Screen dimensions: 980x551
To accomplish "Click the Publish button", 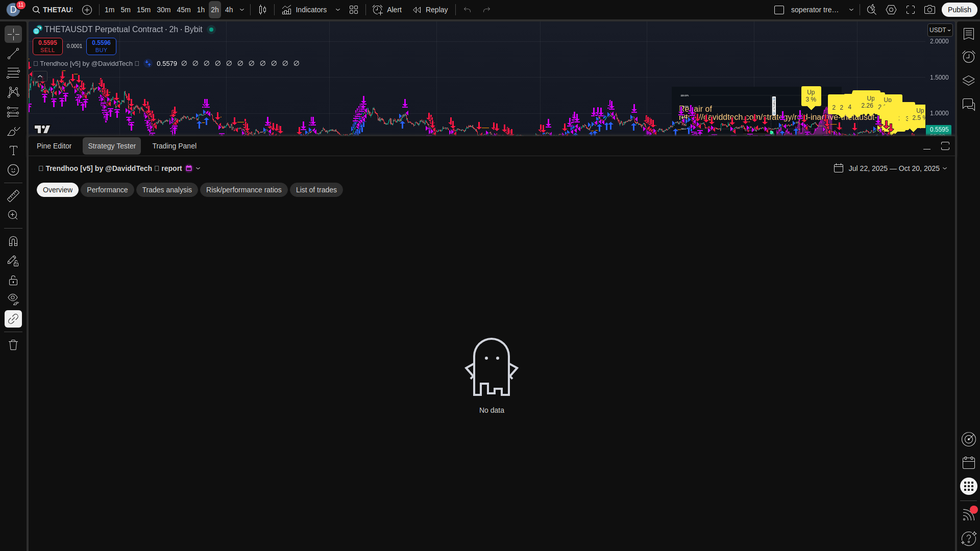I will pyautogui.click(x=959, y=10).
